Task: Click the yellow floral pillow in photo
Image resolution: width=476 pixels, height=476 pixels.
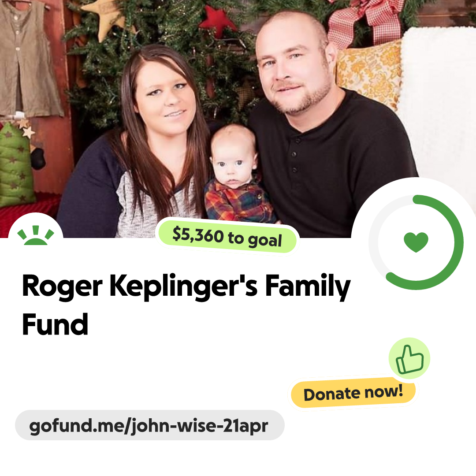Action: click(369, 74)
